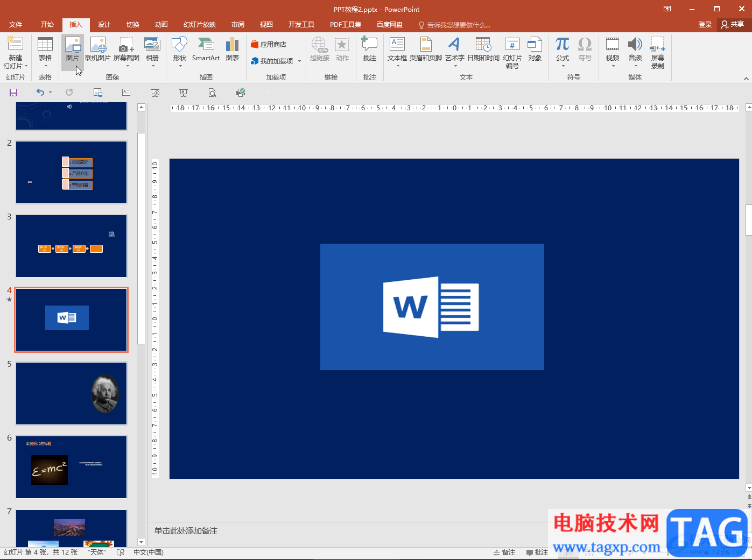Click the 中文(中国) language indicator

click(149, 552)
